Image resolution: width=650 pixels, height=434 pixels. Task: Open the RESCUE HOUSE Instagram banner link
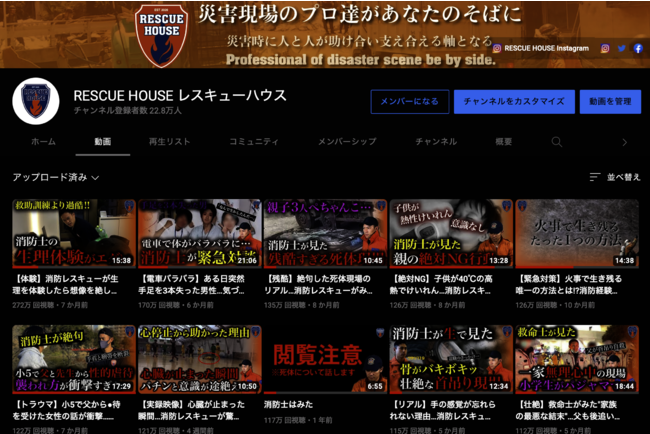(541, 48)
